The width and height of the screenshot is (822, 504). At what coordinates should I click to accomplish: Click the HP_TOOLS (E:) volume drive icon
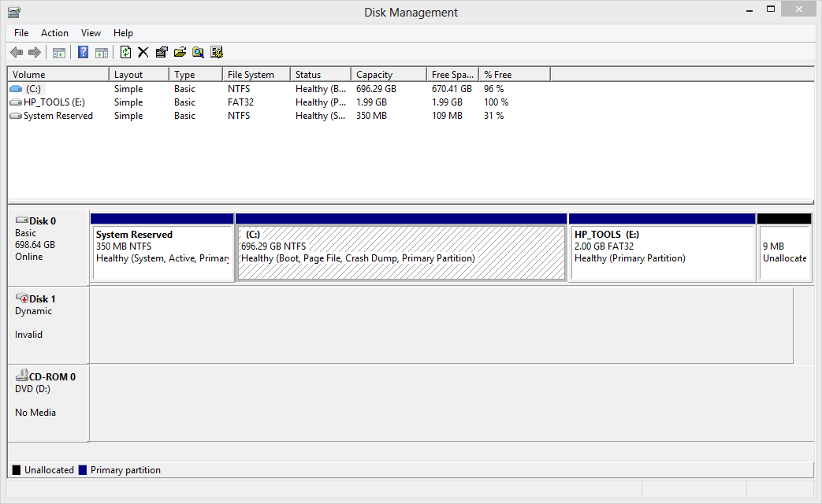16,102
